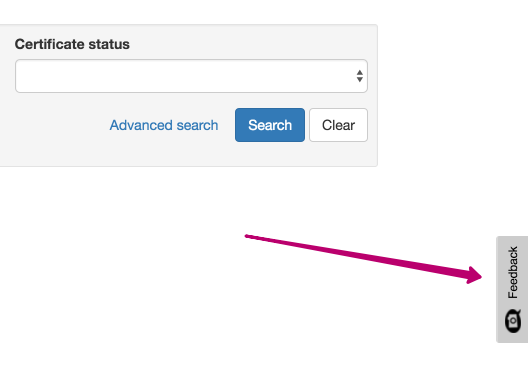
Task: Click the camera icon on Feedback tab
Action: 513,321
